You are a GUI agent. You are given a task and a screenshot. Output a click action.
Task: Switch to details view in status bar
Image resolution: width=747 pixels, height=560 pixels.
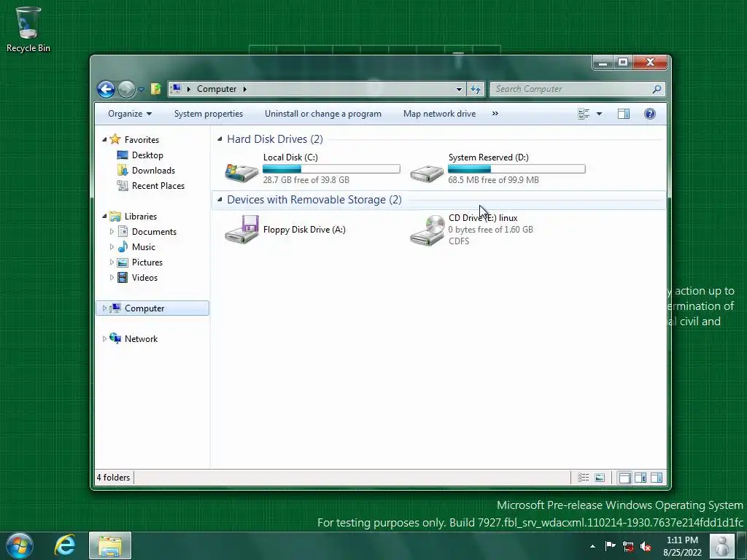584,478
